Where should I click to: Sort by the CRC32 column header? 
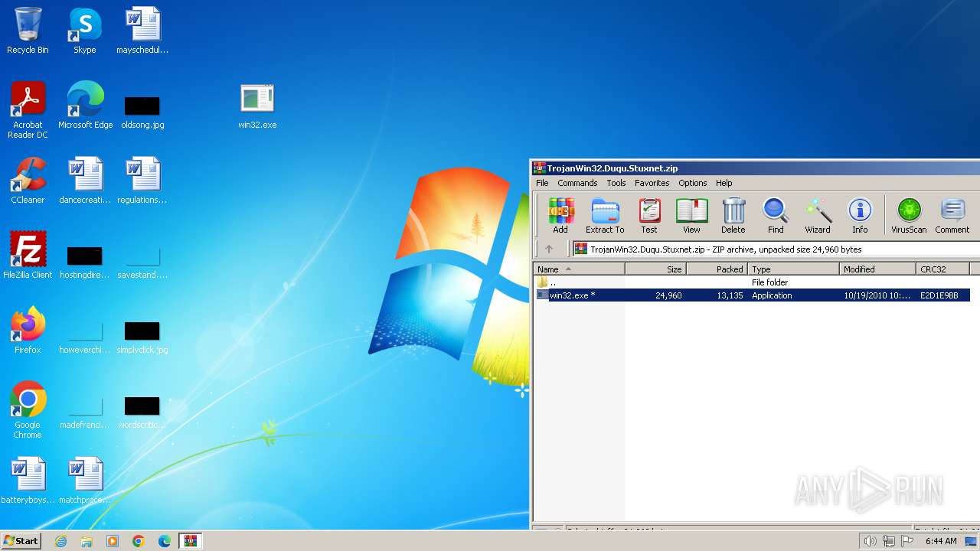tap(943, 269)
